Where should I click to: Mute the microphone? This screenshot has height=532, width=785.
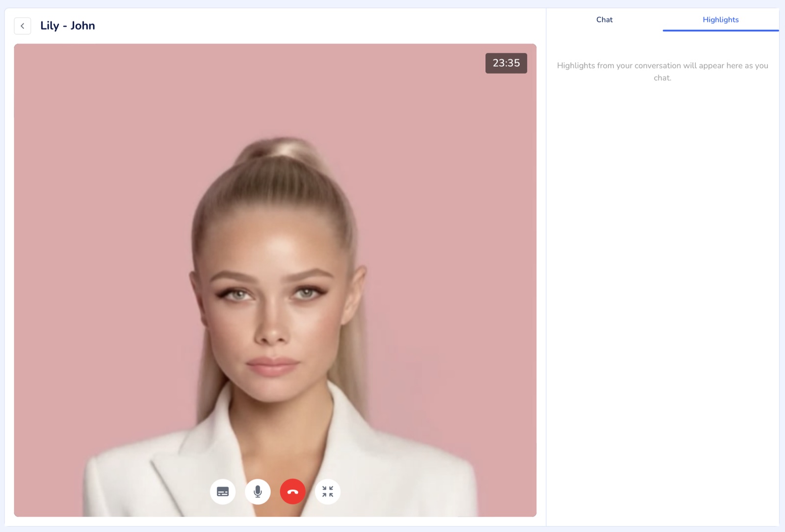258,491
